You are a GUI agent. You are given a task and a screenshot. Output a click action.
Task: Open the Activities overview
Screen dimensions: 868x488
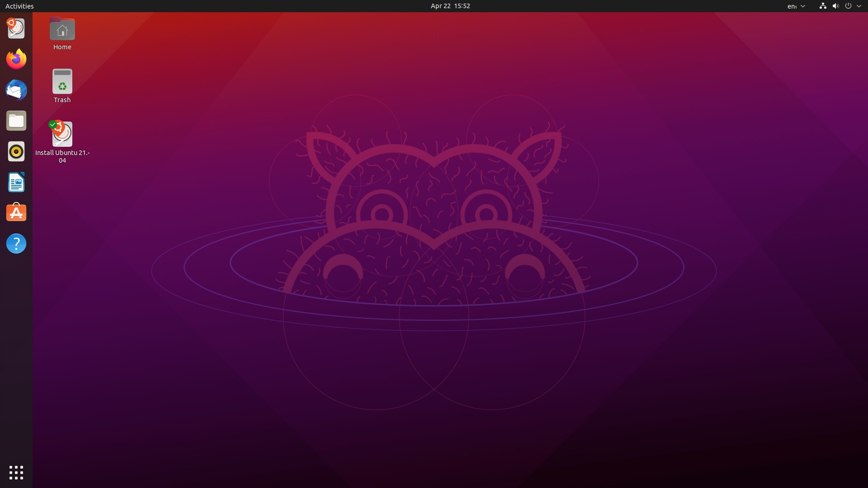(19, 6)
